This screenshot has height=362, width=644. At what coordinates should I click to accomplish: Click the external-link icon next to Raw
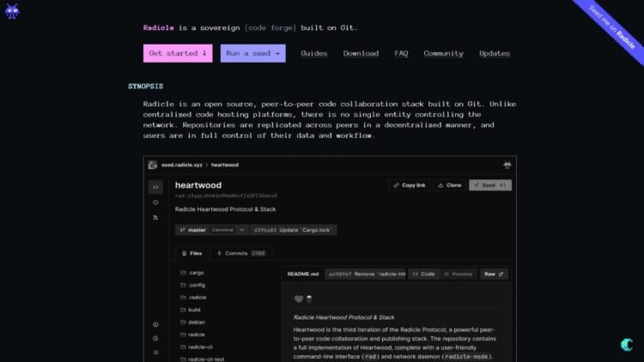[501, 275]
